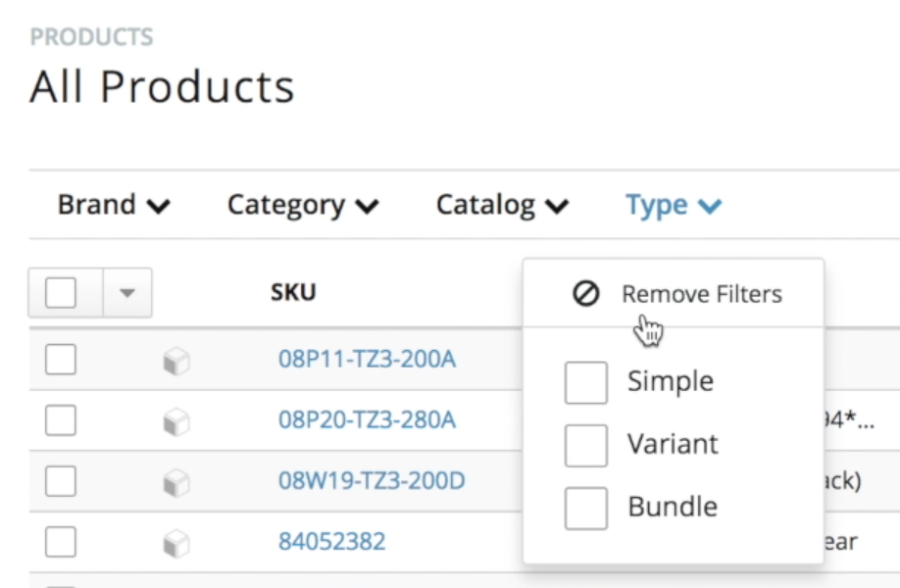Collapse the Type filter dropdown
Image resolution: width=900 pixels, height=588 pixels.
click(674, 205)
